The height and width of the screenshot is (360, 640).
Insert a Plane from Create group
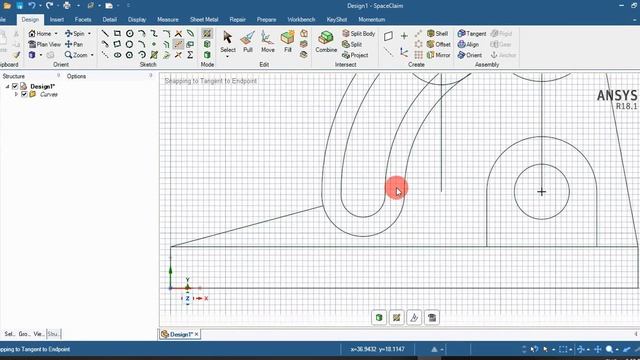(388, 36)
